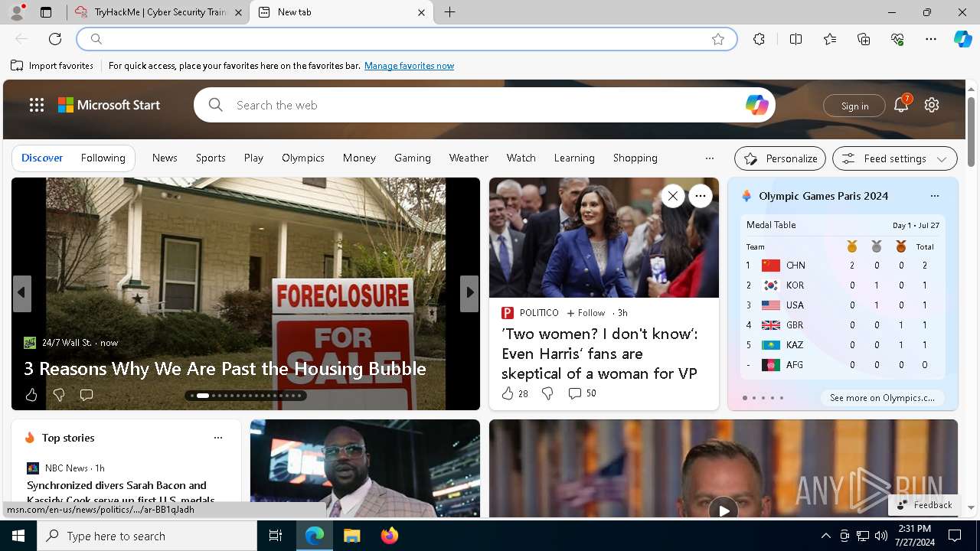The width and height of the screenshot is (980, 551).
Task: Click the browser back arrow
Action: pyautogui.click(x=21, y=39)
